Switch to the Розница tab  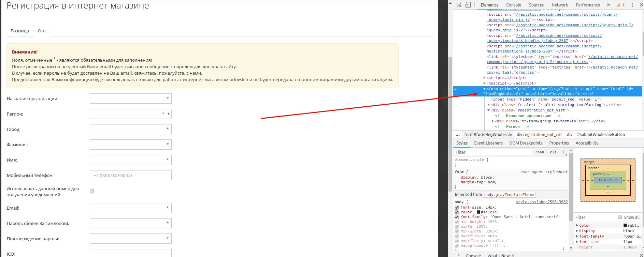click(20, 31)
